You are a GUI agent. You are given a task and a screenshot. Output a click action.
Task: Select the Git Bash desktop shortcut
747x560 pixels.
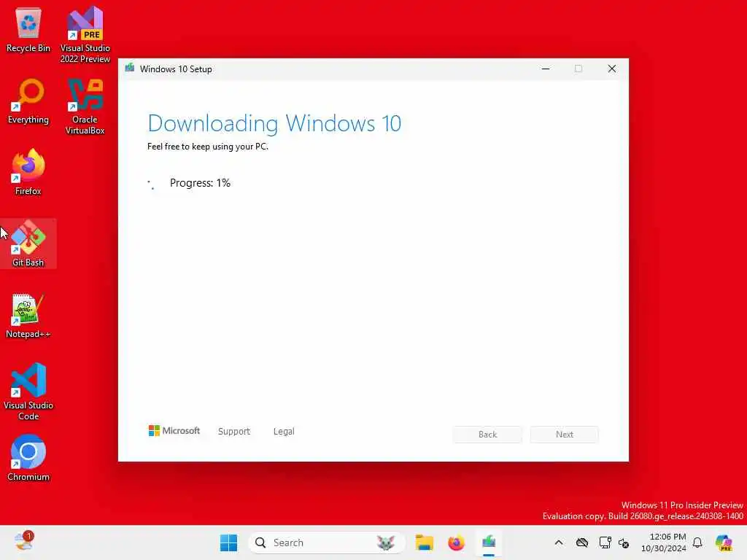[28, 244]
